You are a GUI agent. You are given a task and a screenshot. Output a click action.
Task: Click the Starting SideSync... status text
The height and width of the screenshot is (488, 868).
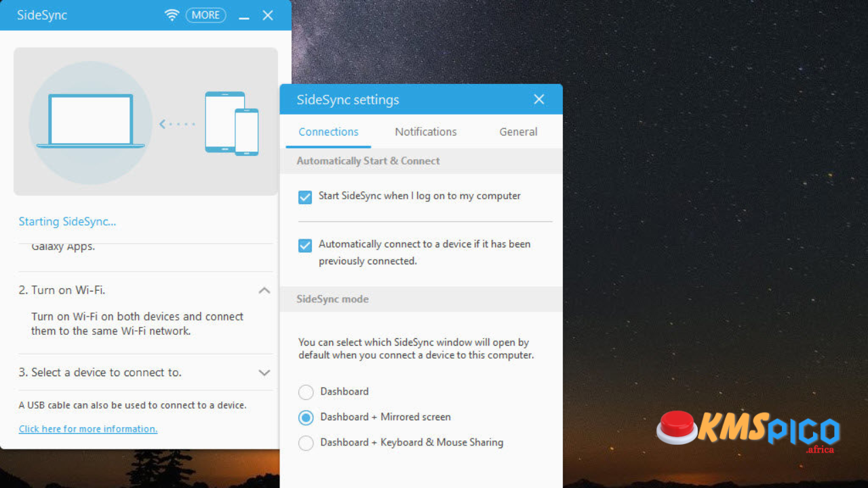(x=67, y=222)
